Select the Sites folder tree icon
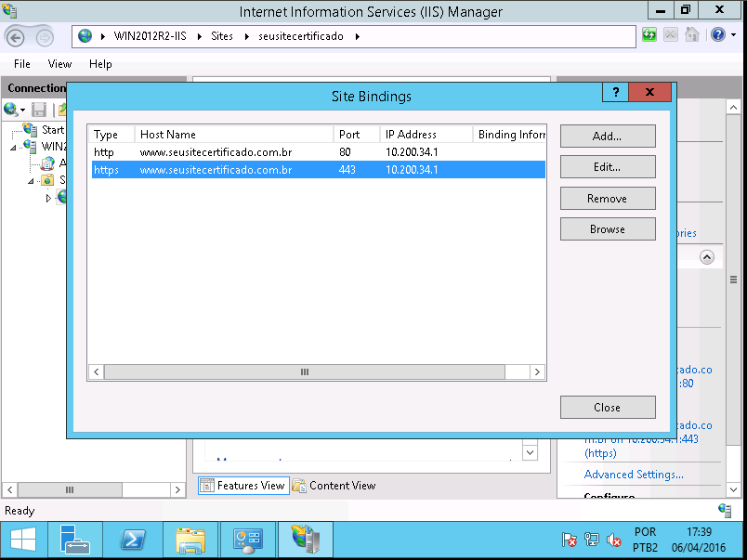This screenshot has height=560, width=747. coord(47,180)
